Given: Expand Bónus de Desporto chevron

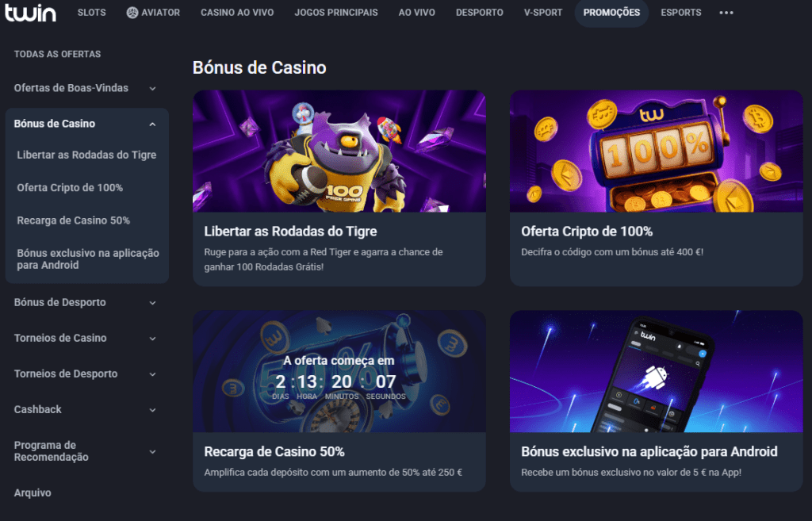Looking at the screenshot, I should pos(152,303).
